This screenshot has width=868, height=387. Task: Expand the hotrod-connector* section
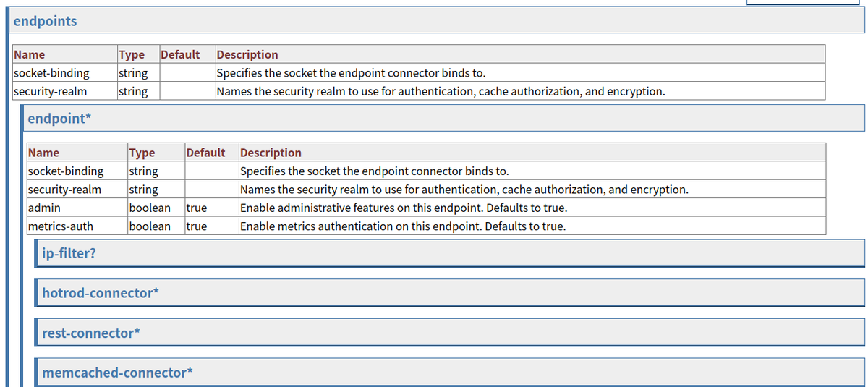pyautogui.click(x=100, y=293)
